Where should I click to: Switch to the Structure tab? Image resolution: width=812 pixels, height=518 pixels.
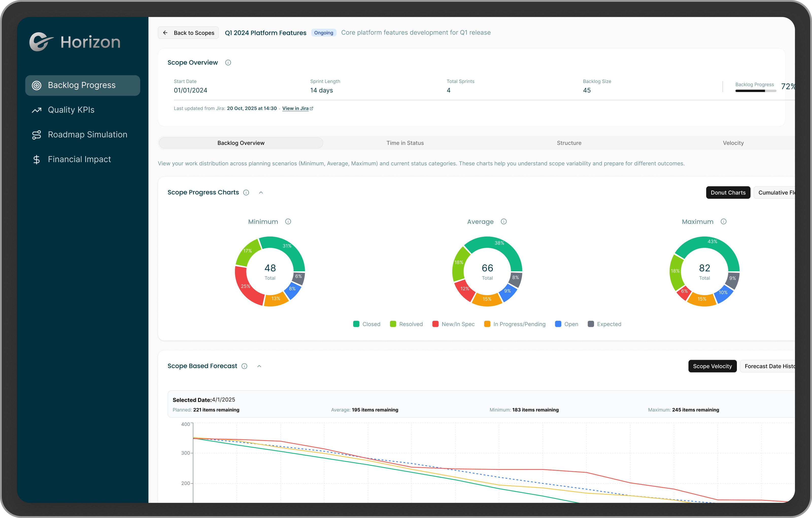coord(569,143)
